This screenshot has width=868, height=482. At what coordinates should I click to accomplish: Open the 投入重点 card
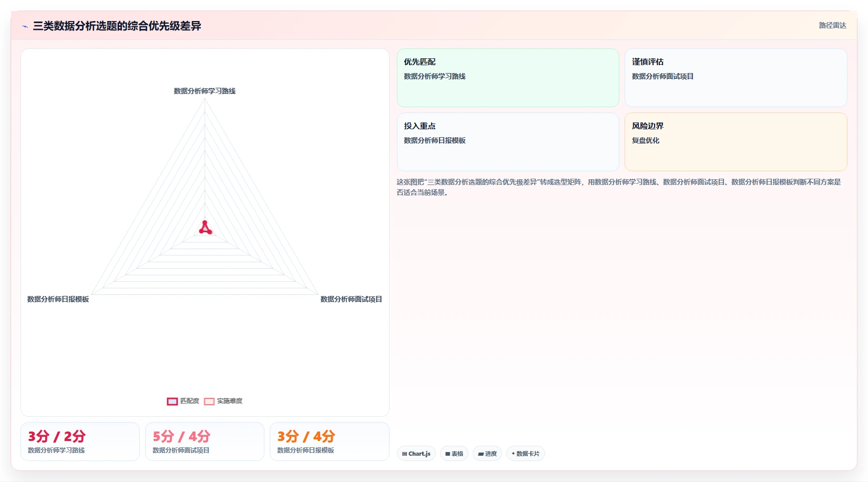pos(508,142)
